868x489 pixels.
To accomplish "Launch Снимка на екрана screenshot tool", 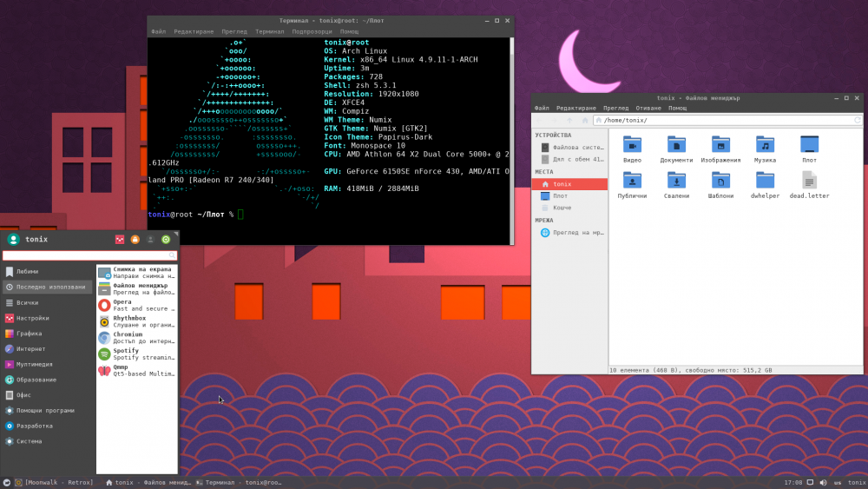I will point(137,273).
